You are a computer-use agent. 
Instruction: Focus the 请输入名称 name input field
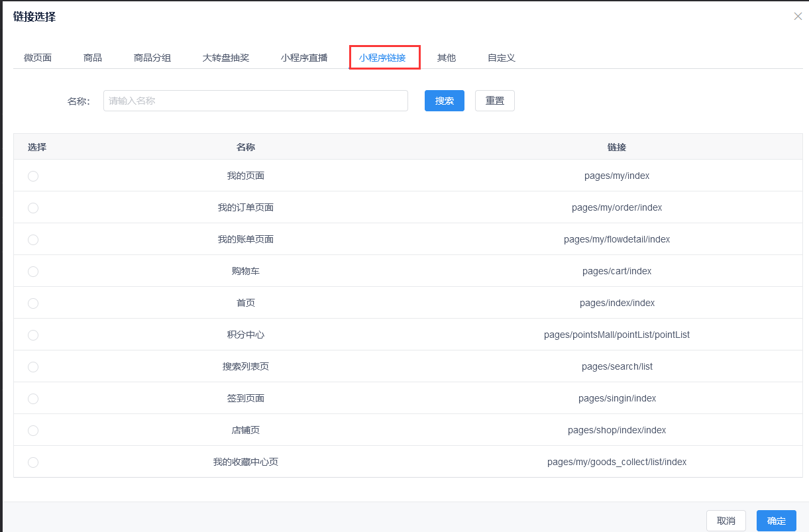[x=256, y=101]
